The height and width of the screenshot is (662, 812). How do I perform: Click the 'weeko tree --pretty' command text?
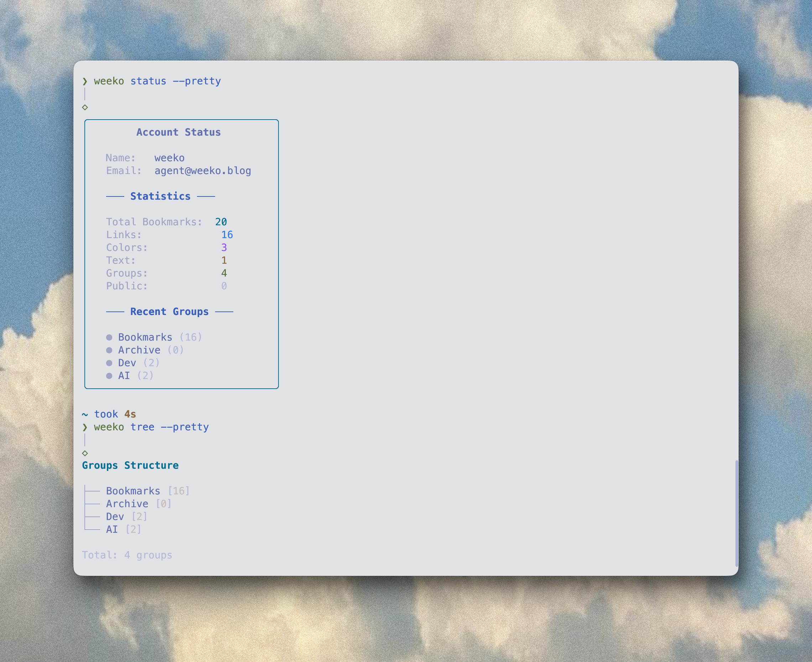[x=151, y=427]
